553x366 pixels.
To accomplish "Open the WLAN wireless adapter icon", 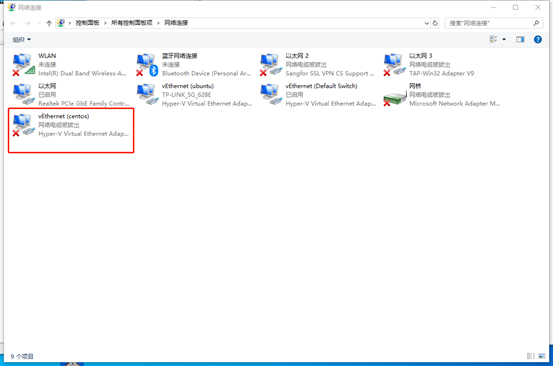I will (x=24, y=65).
